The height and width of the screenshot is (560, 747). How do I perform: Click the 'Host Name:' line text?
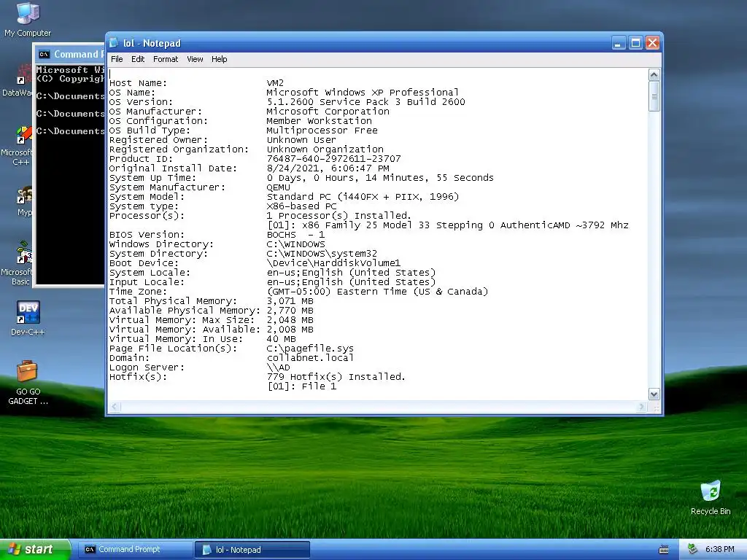pyautogui.click(x=138, y=83)
